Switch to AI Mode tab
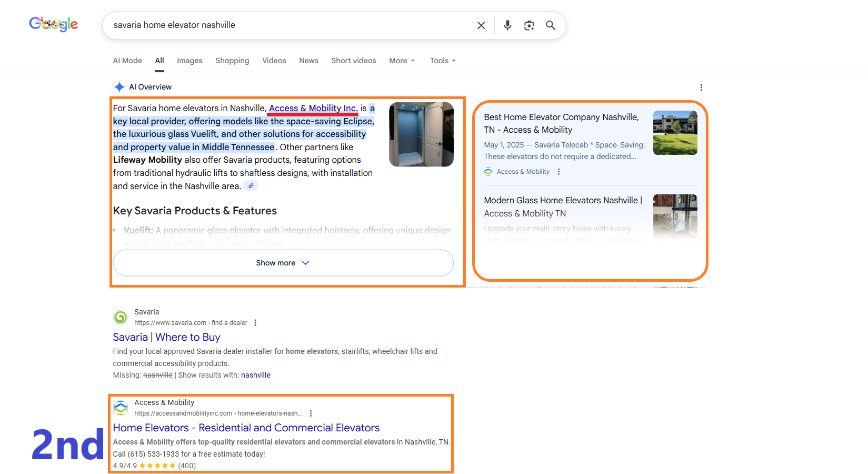Viewport: 868px width, 474px height. click(x=127, y=61)
